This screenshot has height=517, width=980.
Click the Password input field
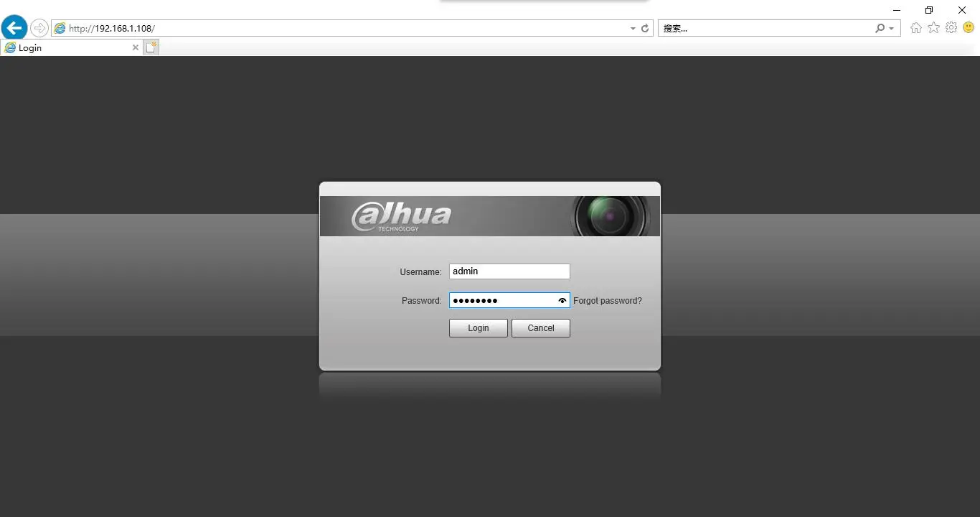coord(509,300)
